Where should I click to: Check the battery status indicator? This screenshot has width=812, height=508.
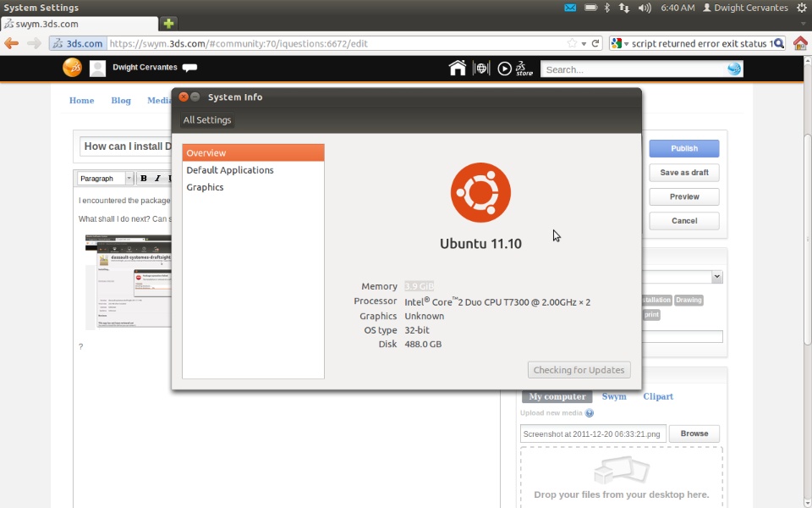coord(590,8)
